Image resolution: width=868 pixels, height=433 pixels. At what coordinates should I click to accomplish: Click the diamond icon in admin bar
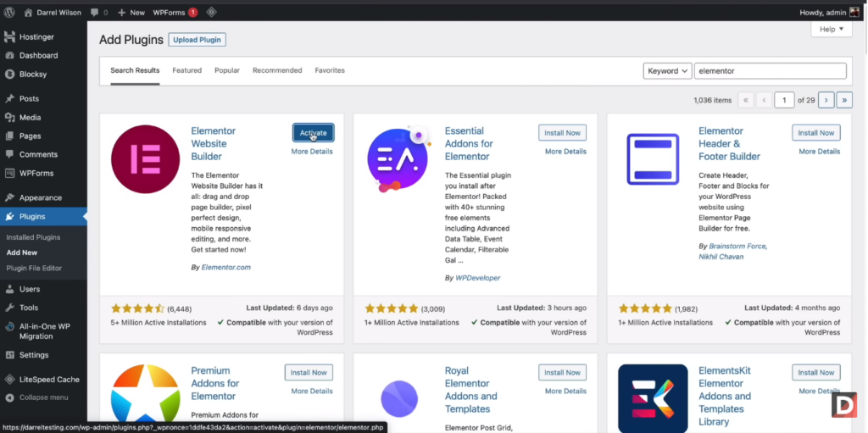211,12
